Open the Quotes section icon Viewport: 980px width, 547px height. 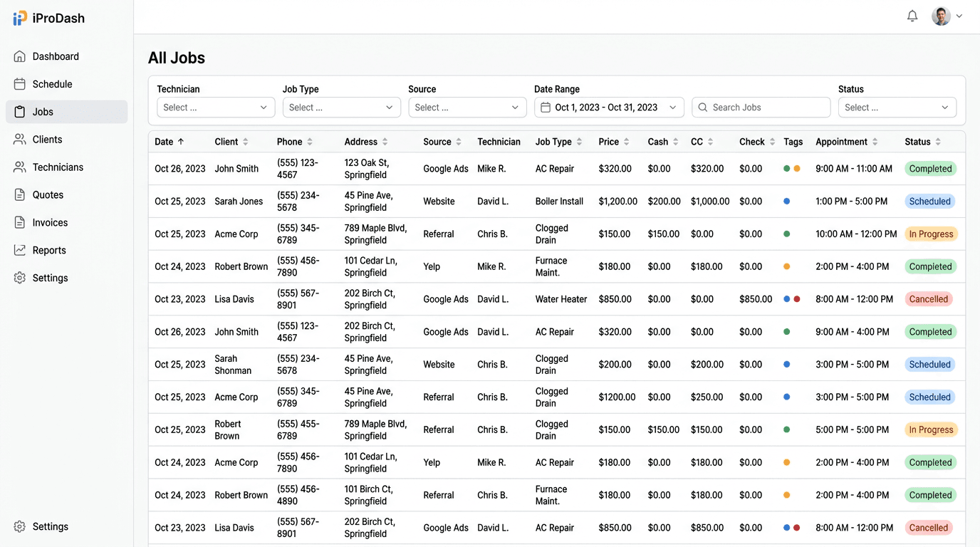(19, 194)
